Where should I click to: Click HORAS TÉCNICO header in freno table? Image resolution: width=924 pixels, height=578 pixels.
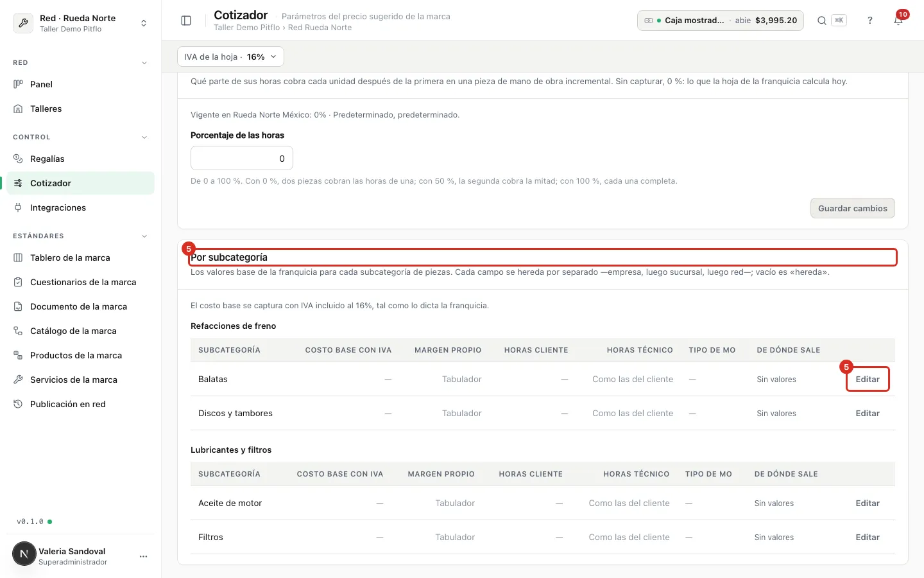(640, 350)
